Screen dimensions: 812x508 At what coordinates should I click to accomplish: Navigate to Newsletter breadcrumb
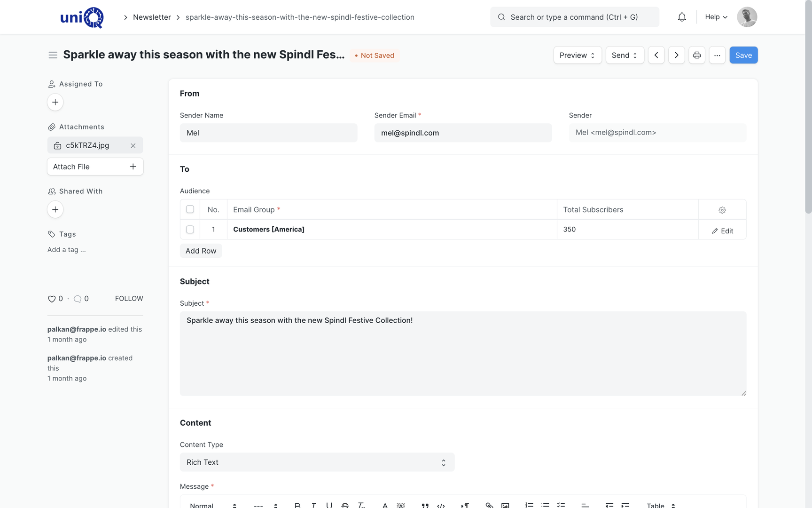(x=152, y=17)
